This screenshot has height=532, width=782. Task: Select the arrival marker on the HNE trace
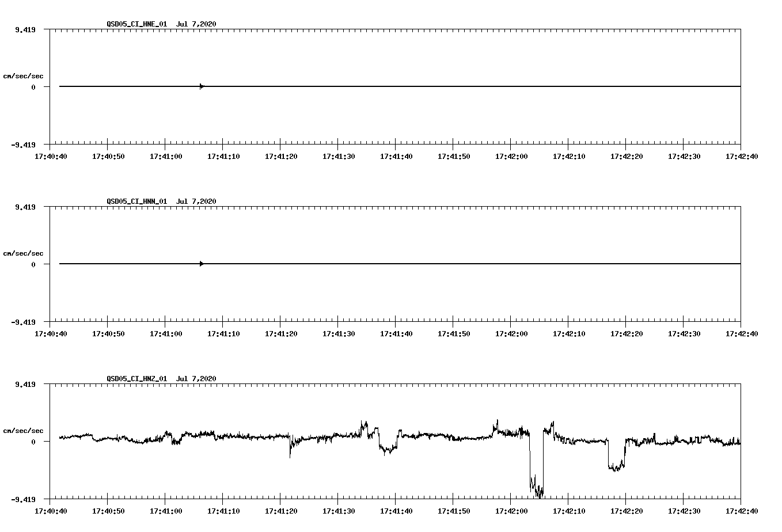coord(202,86)
